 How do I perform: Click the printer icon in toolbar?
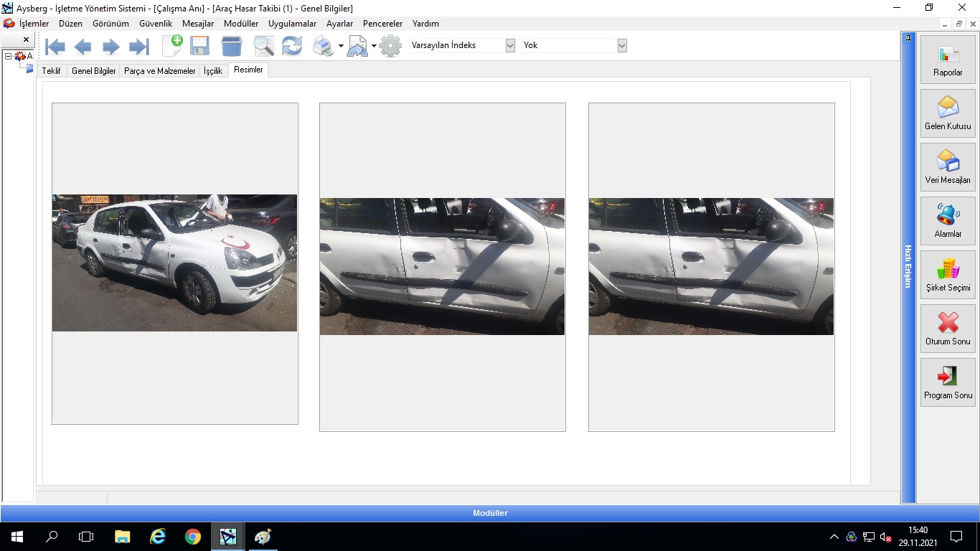click(x=323, y=46)
